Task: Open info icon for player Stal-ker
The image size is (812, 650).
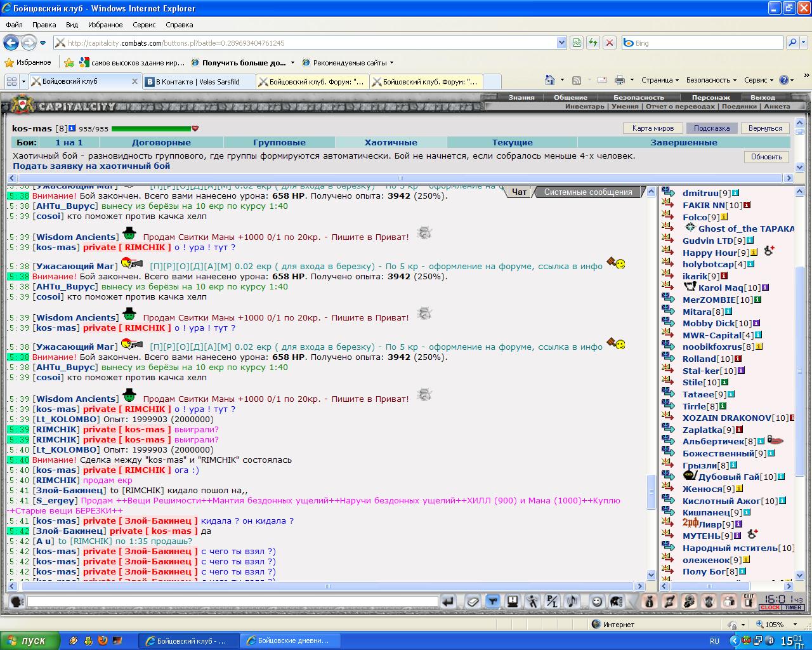Action: tap(741, 371)
